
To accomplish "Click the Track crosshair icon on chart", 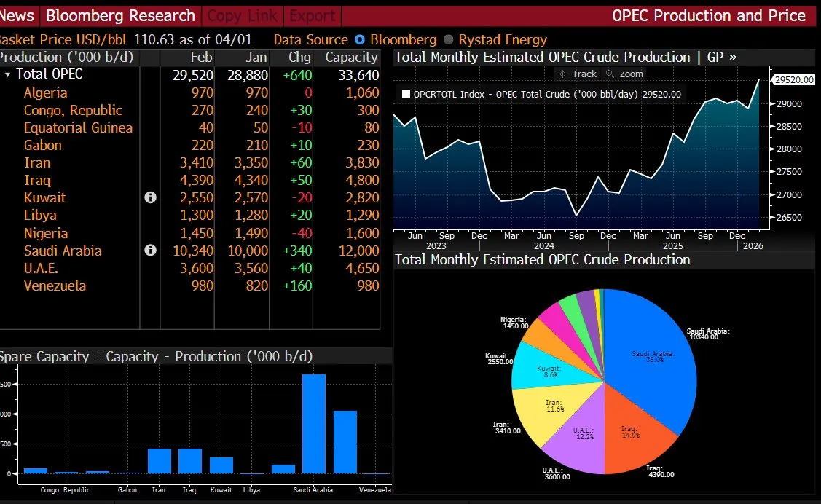I will pyautogui.click(x=563, y=74).
